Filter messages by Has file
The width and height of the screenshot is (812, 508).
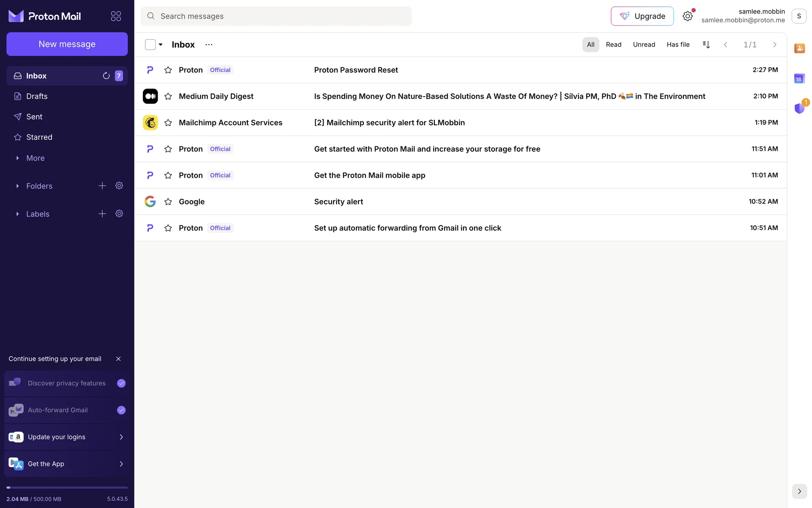pos(678,44)
